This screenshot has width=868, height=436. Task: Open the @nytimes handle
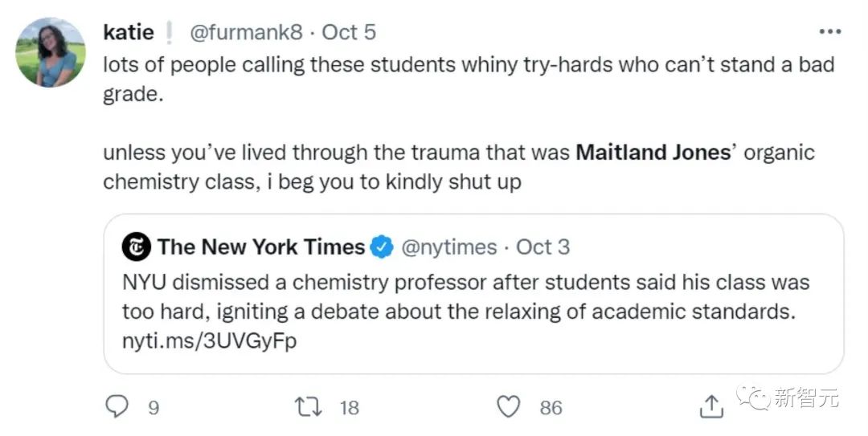(x=448, y=247)
